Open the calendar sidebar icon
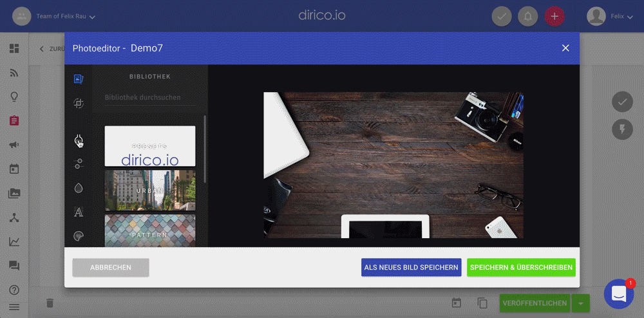 14,169
